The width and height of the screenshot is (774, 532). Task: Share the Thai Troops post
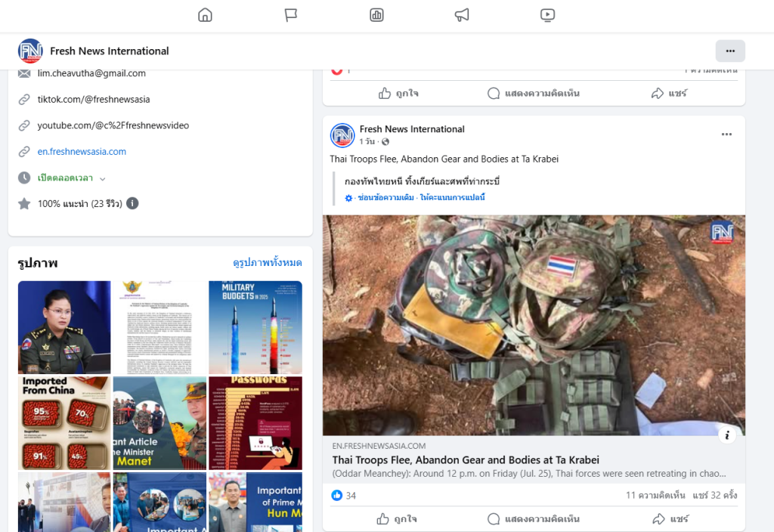[x=670, y=518]
